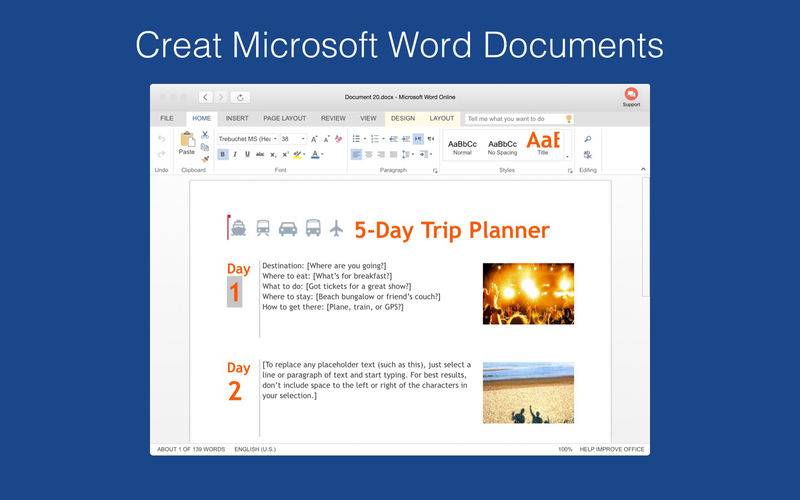Click the Forward arrow button

point(221,97)
